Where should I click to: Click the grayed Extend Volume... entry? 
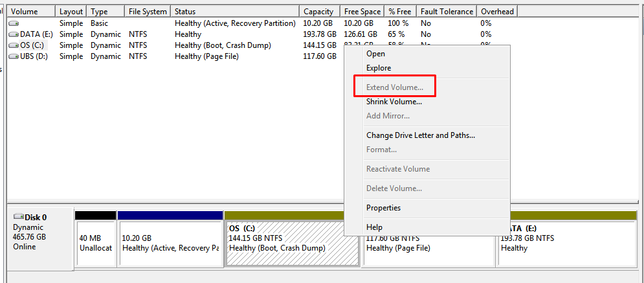point(395,87)
